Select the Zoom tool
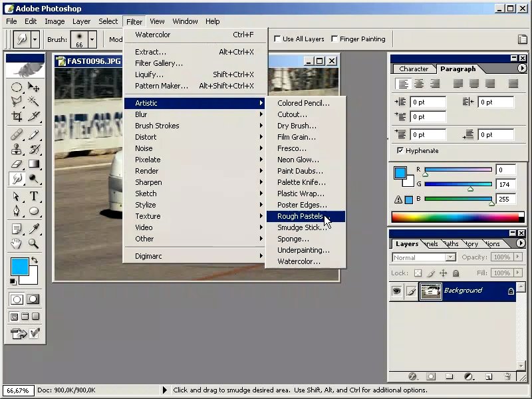Screen dimensions: 532x399 pos(34,243)
